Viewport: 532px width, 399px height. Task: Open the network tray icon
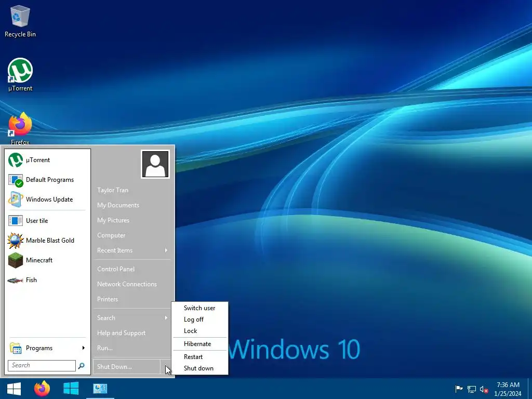coord(472,389)
